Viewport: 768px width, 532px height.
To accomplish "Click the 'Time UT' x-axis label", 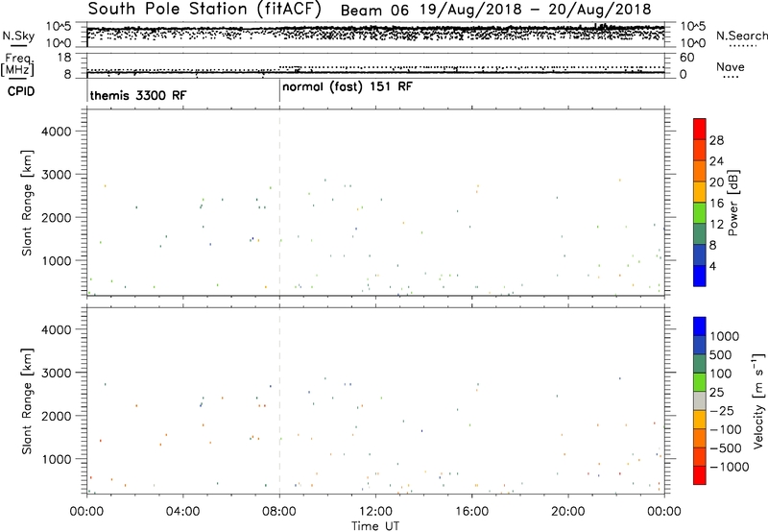I will (x=375, y=526).
